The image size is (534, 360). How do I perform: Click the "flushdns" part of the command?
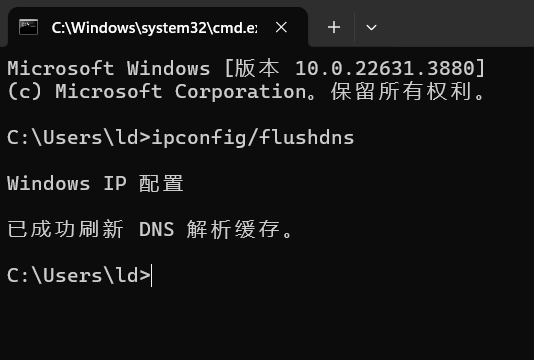pos(307,138)
